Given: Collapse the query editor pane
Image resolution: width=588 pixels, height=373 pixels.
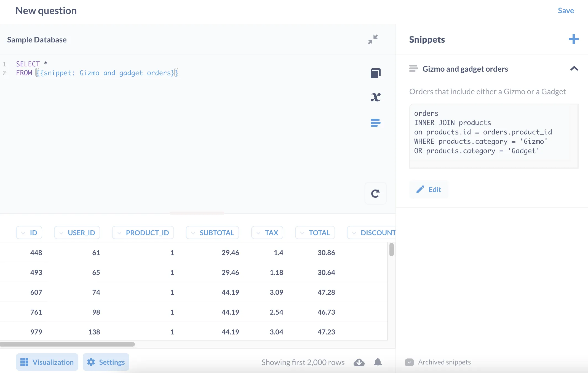Looking at the screenshot, I should 373,39.
